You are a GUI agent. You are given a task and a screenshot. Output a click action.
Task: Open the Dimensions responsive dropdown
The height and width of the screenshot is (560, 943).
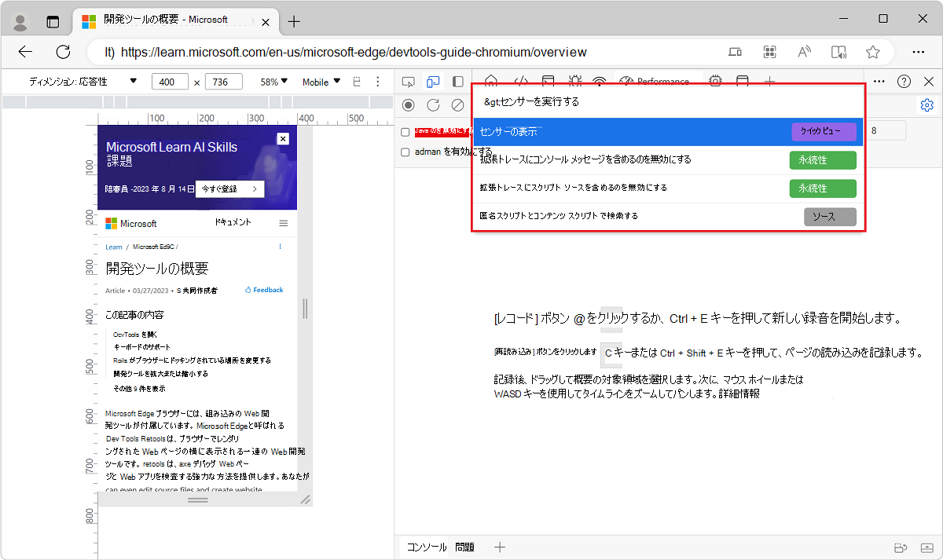83,82
